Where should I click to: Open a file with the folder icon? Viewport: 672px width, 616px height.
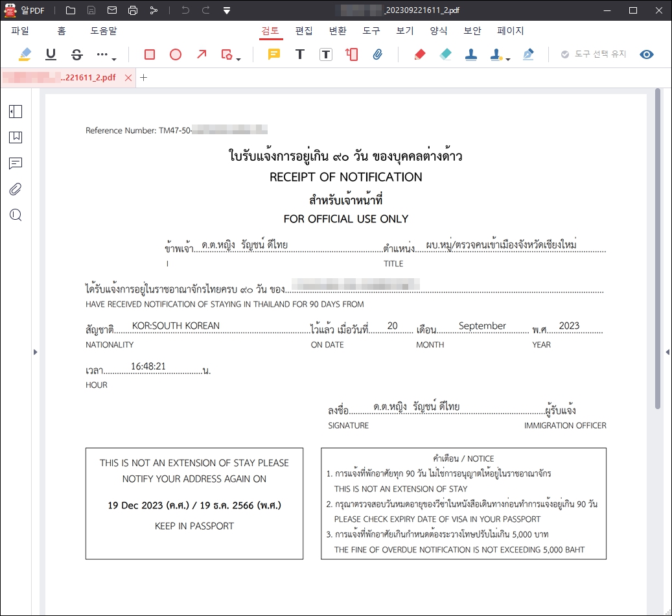pyautogui.click(x=70, y=10)
